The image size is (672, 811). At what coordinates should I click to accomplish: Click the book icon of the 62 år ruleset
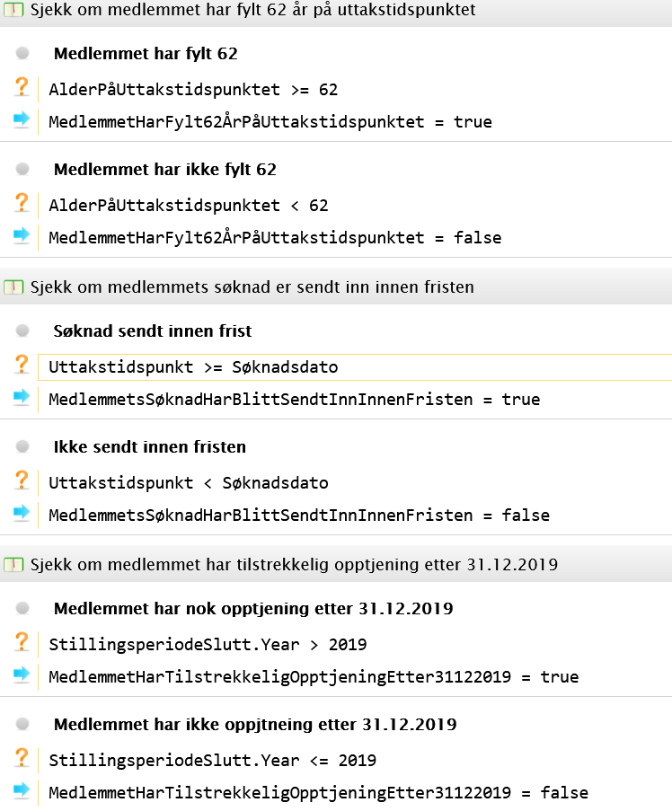tap(13, 10)
